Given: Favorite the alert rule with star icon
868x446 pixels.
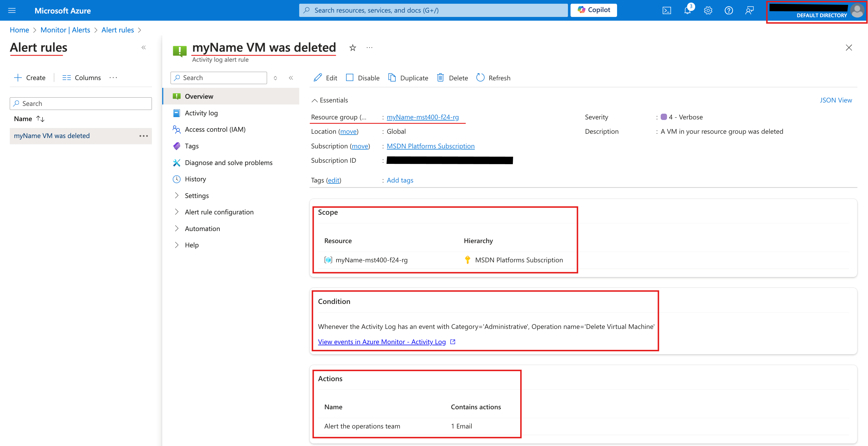Looking at the screenshot, I should tap(353, 48).
